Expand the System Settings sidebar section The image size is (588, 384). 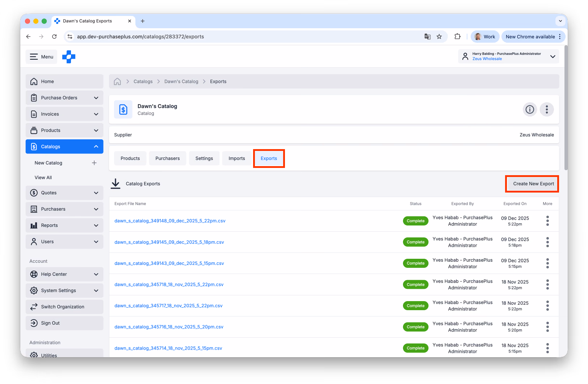point(64,291)
